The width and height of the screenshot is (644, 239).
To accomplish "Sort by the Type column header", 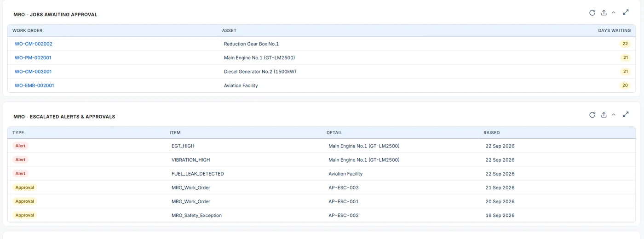I will [18, 133].
